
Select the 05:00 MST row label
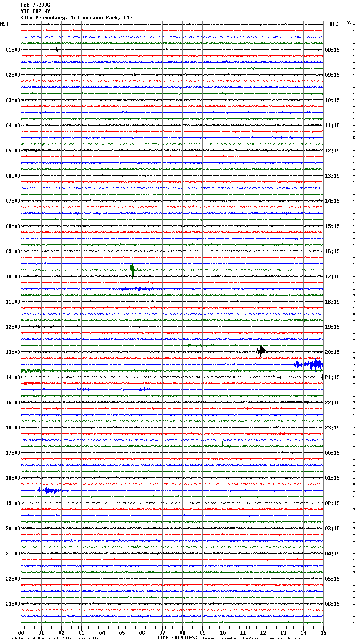(x=13, y=151)
